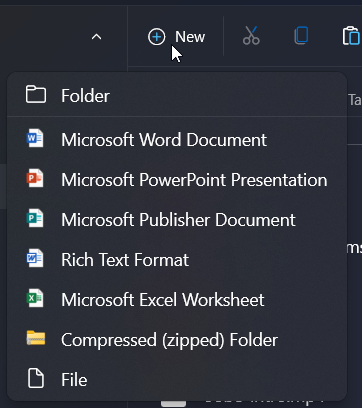The width and height of the screenshot is (362, 408).
Task: Click the zipped folder icon
Action: pyautogui.click(x=36, y=338)
